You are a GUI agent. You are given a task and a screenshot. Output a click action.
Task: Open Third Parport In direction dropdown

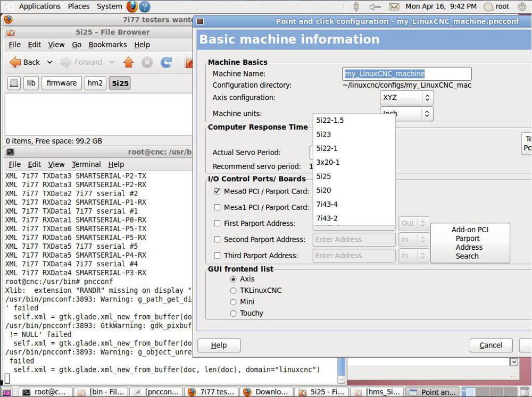(x=413, y=256)
